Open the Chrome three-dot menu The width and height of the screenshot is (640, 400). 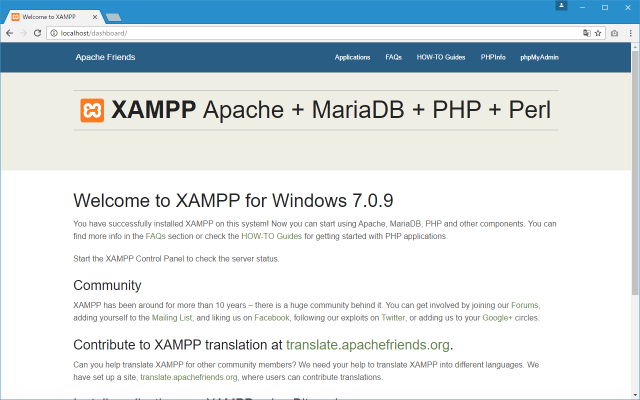pos(630,33)
